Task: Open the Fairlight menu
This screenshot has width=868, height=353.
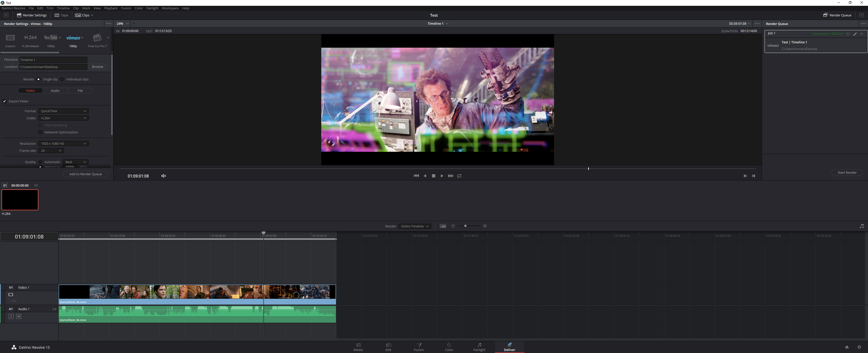Action: pos(152,8)
